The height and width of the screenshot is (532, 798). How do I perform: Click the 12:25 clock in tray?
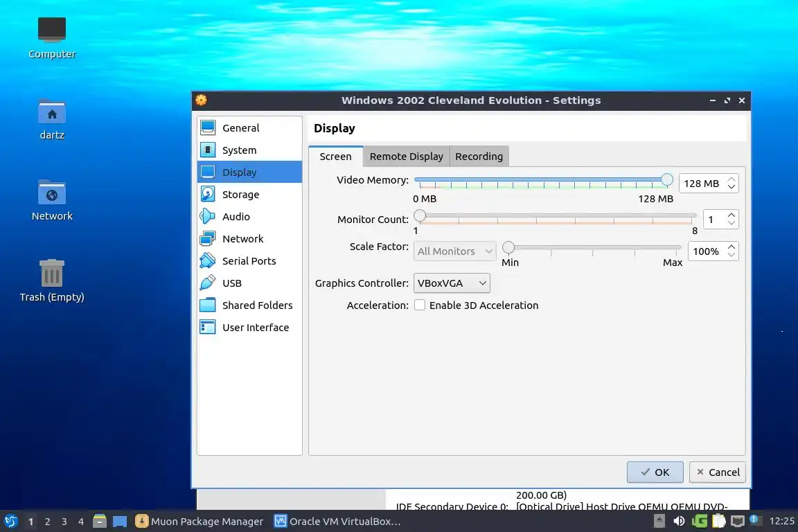pyautogui.click(x=781, y=521)
